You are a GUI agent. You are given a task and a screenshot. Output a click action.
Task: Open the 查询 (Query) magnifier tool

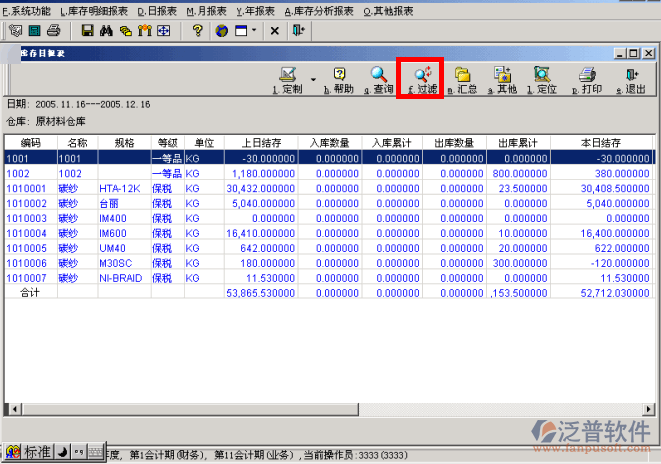[378, 79]
